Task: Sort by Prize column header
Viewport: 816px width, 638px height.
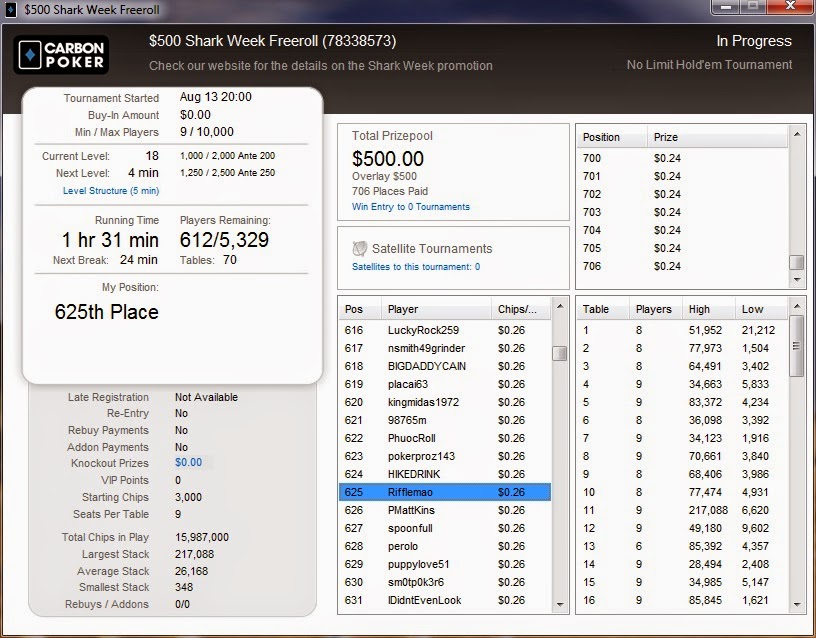Action: coord(717,137)
